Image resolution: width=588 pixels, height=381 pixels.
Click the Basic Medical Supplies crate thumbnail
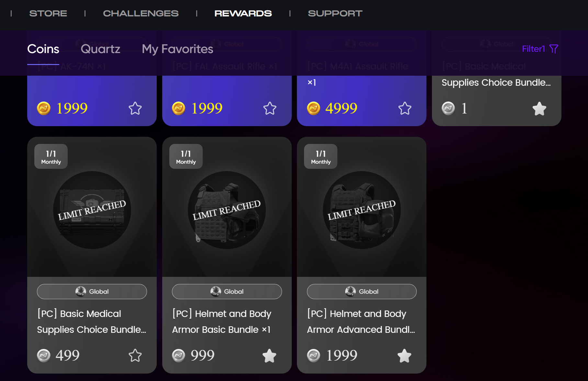(x=92, y=210)
